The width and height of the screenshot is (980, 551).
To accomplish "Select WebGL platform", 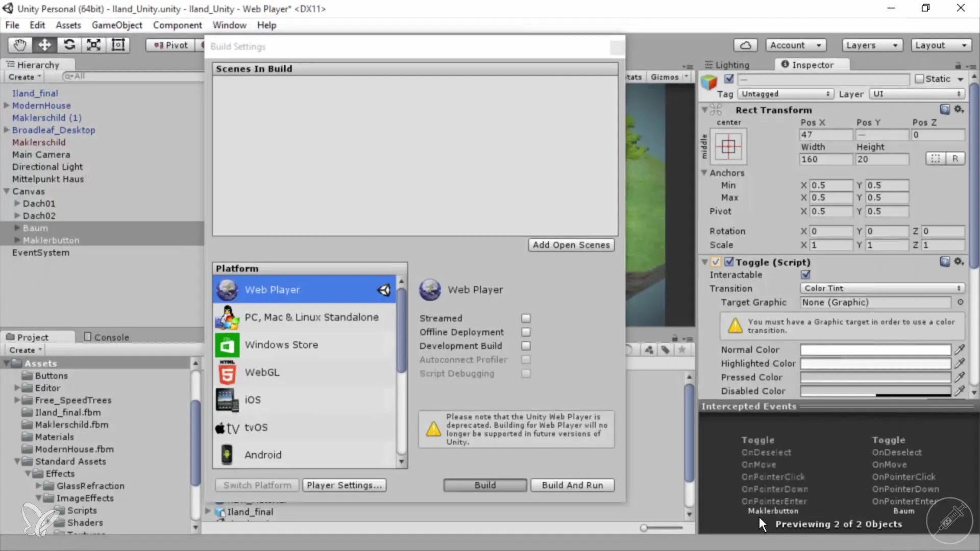I will click(304, 372).
